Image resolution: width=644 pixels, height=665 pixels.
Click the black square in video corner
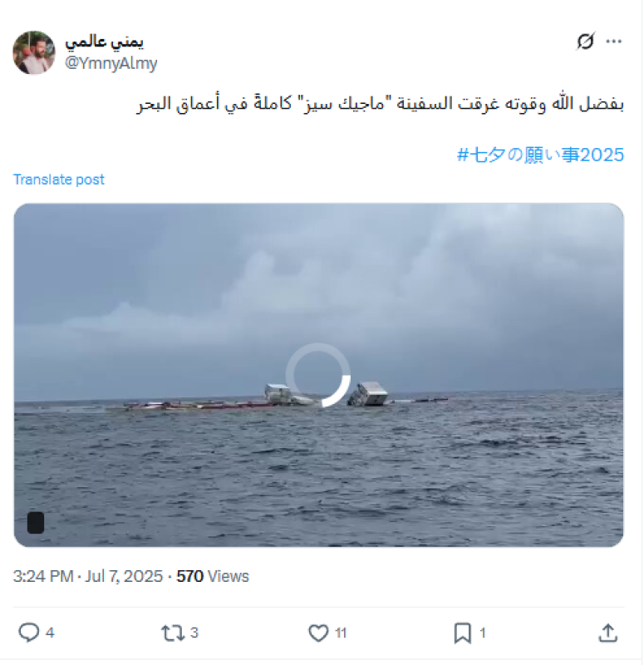click(36, 523)
